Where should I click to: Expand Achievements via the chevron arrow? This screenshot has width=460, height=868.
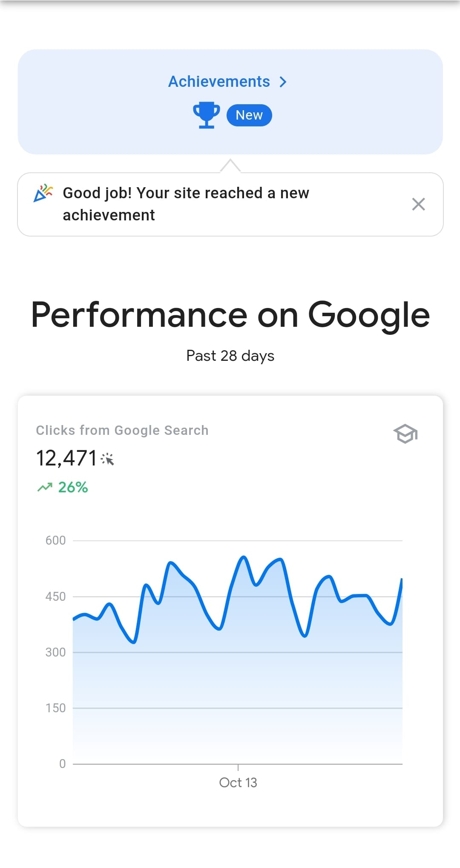[283, 82]
